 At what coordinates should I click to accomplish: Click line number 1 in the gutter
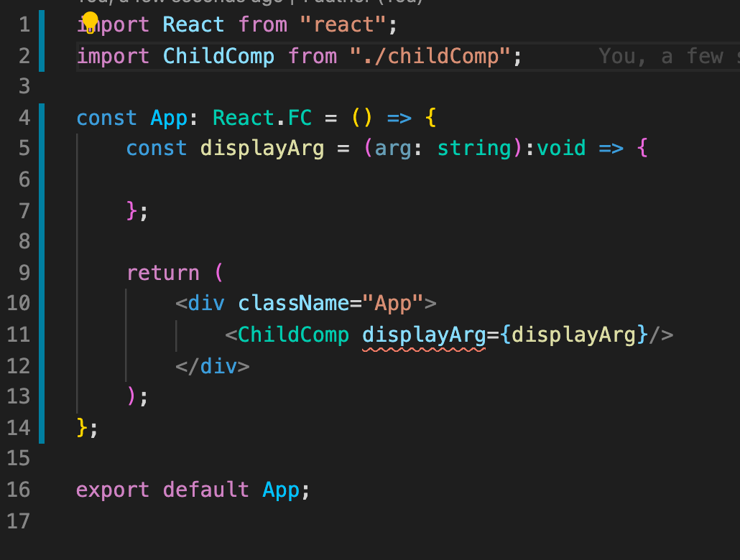click(24, 24)
